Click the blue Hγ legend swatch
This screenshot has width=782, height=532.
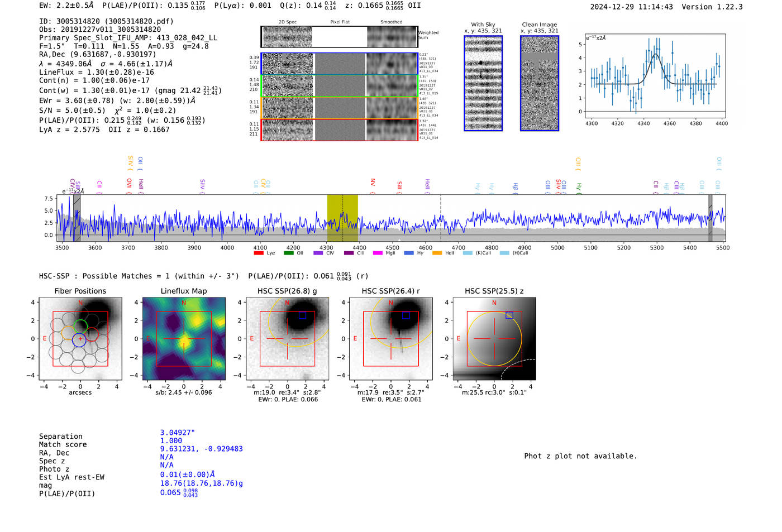click(x=409, y=253)
